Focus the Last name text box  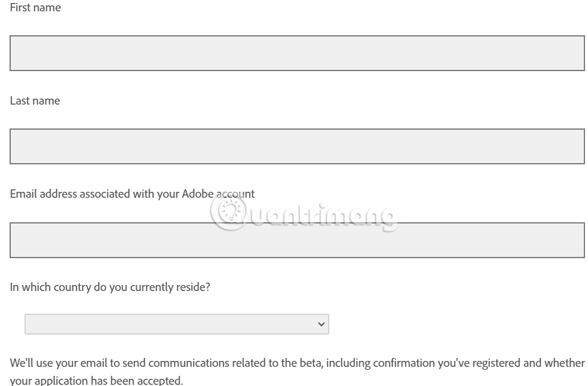pos(297,146)
